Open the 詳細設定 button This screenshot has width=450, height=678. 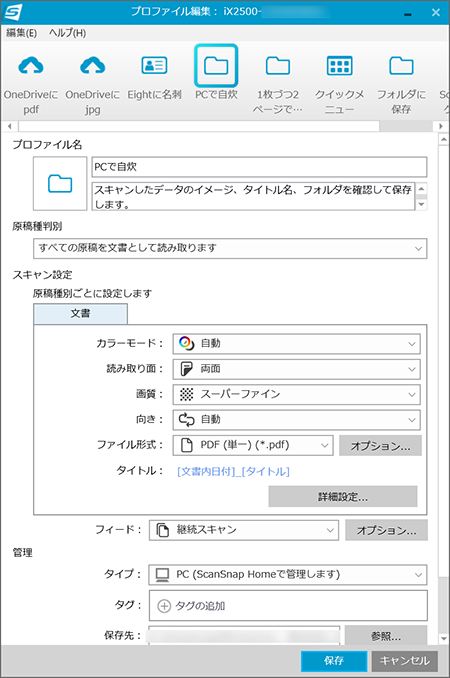[x=343, y=497]
